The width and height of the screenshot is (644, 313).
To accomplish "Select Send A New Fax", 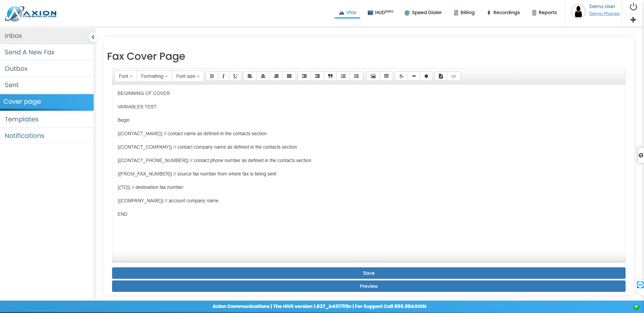I will (x=47, y=52).
